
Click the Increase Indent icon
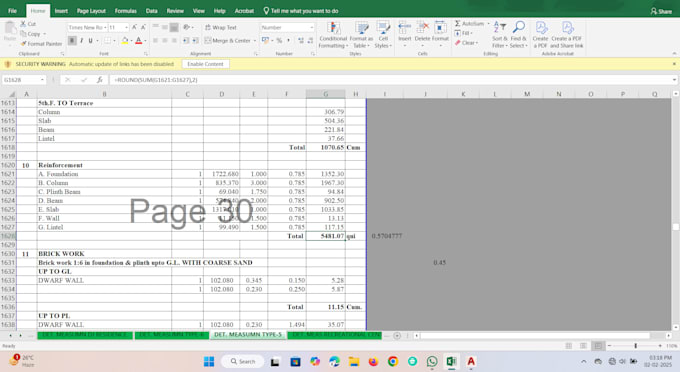pyautogui.click(x=195, y=41)
